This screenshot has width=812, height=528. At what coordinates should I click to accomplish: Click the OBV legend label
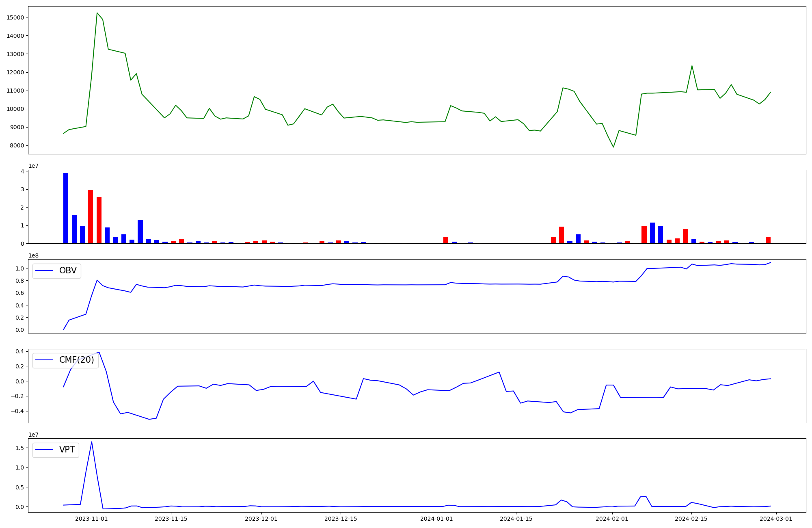click(x=68, y=271)
